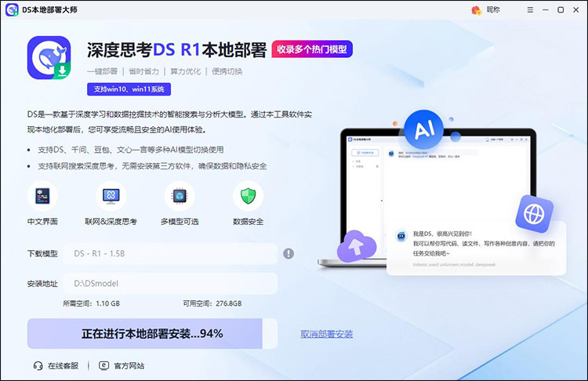Image resolution: width=588 pixels, height=381 pixels.
Task: Click the 算力优化 tagline text
Action: tap(186, 71)
